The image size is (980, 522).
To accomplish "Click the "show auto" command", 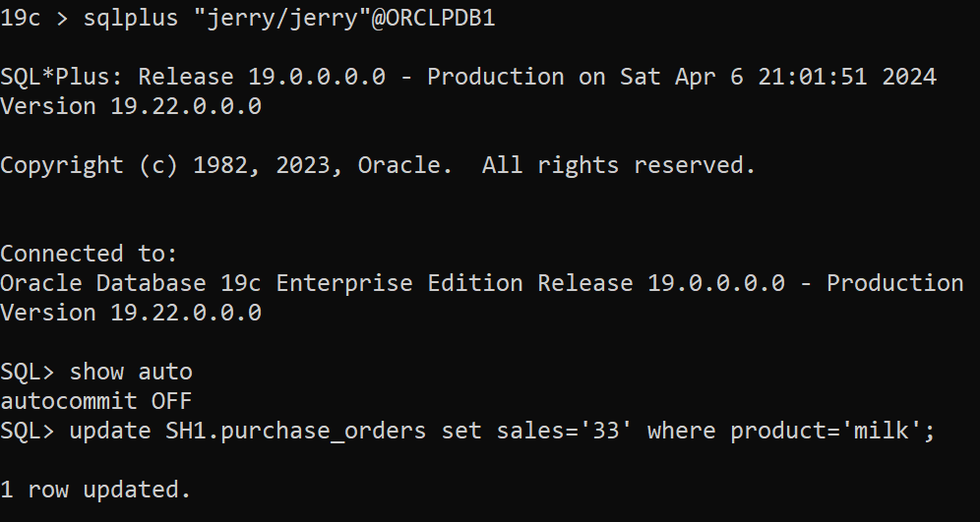I will (131, 372).
